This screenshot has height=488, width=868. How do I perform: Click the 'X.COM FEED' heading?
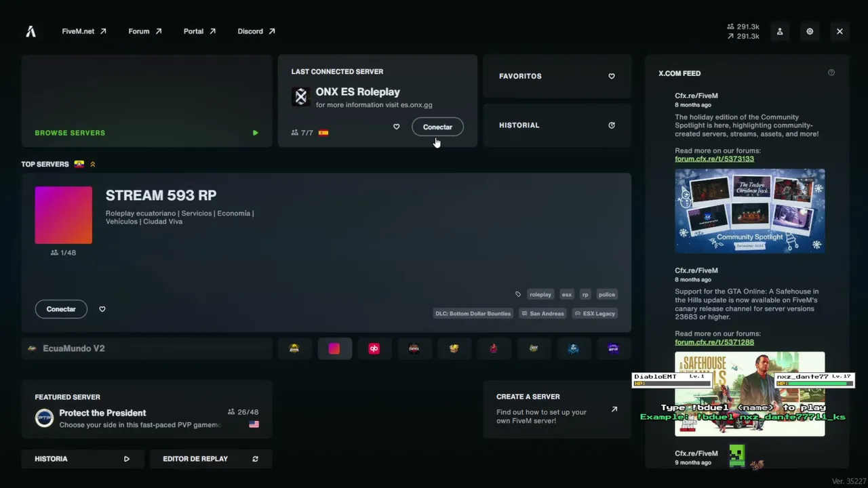click(679, 73)
